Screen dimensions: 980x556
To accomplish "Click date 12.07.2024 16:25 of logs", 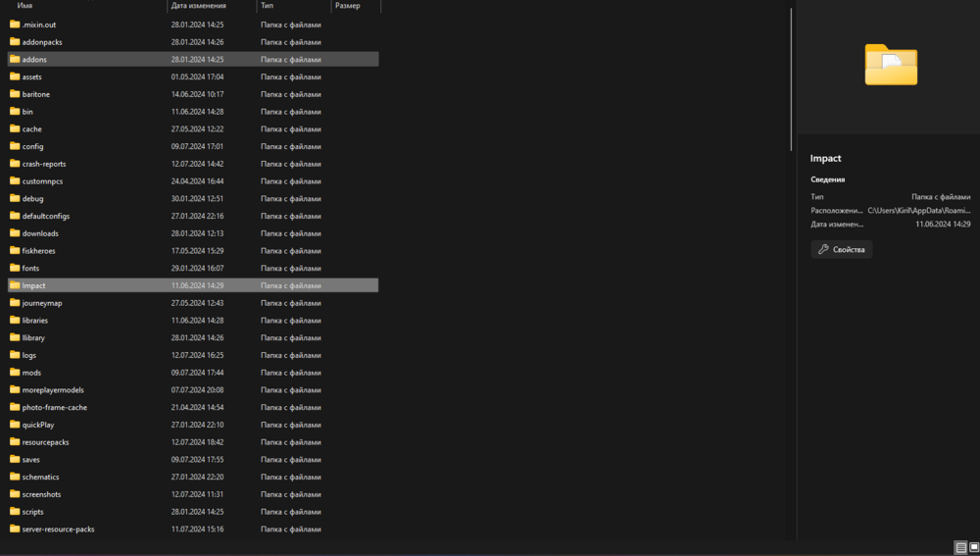I will (x=198, y=355).
